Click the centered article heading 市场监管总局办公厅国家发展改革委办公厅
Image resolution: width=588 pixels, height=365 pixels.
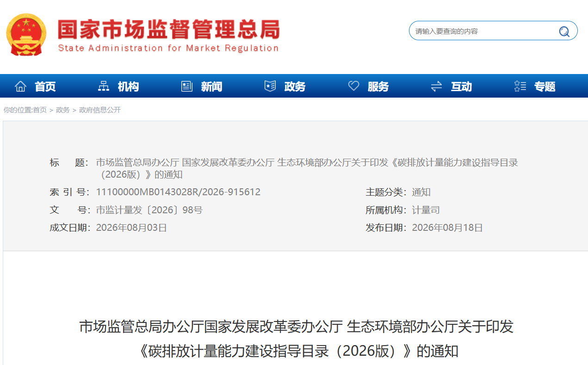click(x=297, y=327)
